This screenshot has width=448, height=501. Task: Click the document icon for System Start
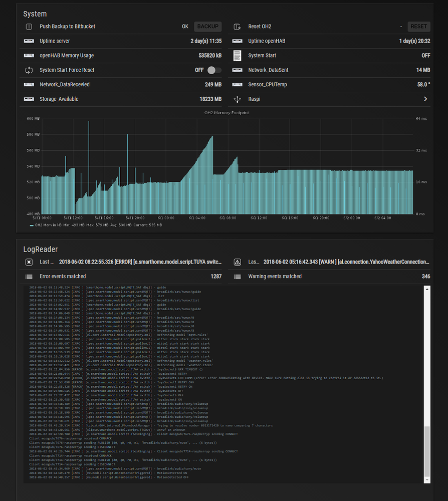pos(238,55)
